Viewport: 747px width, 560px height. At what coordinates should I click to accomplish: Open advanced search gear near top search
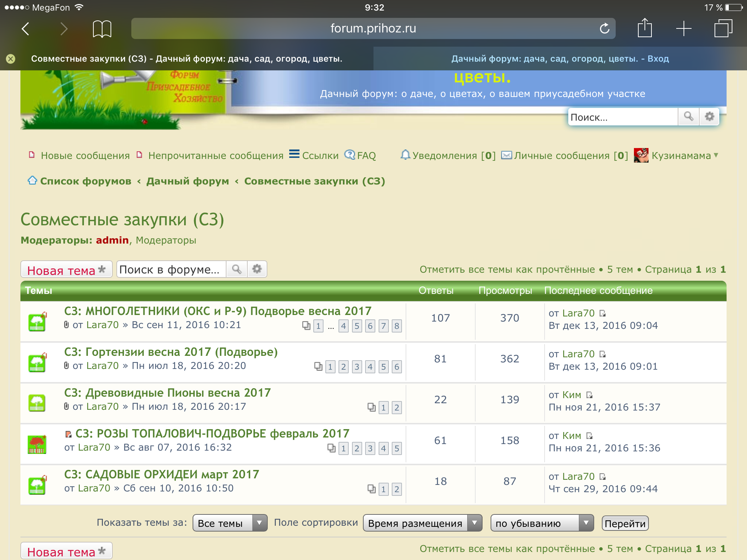coord(709,117)
